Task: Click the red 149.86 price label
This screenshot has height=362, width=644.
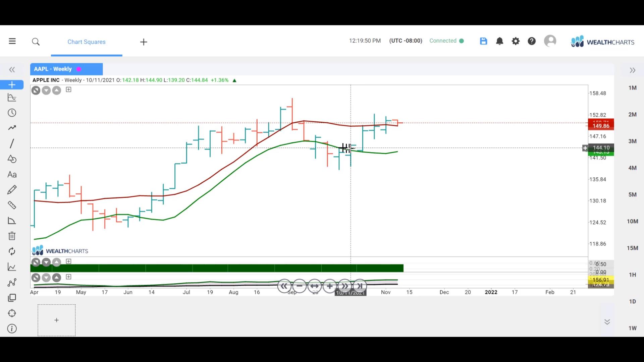Action: (601, 126)
